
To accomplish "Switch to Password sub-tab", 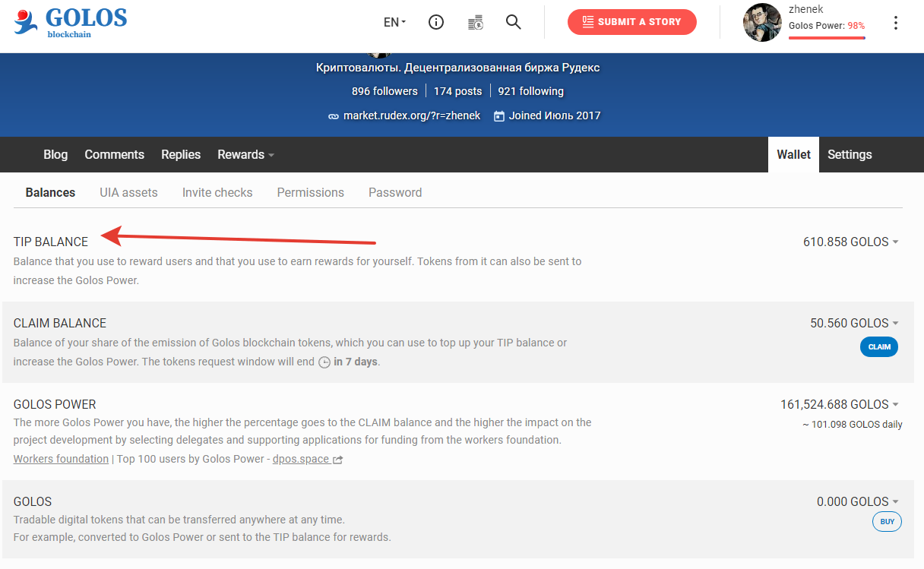I will pyautogui.click(x=395, y=193).
